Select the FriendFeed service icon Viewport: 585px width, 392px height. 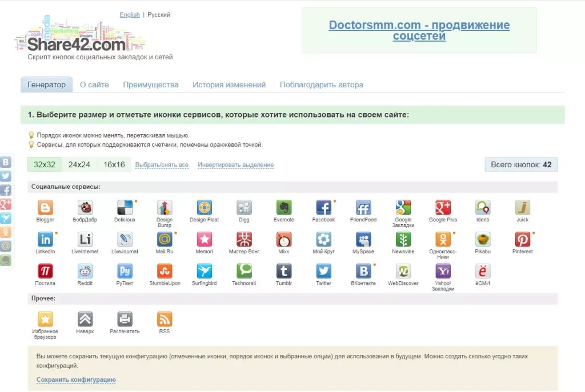pyautogui.click(x=363, y=208)
